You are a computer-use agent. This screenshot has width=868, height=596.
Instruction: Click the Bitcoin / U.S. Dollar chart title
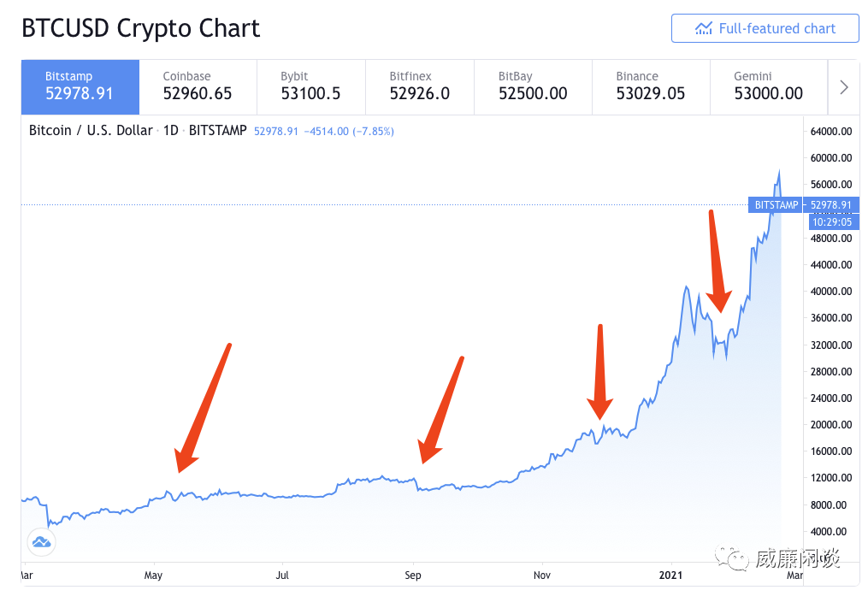pos(91,131)
